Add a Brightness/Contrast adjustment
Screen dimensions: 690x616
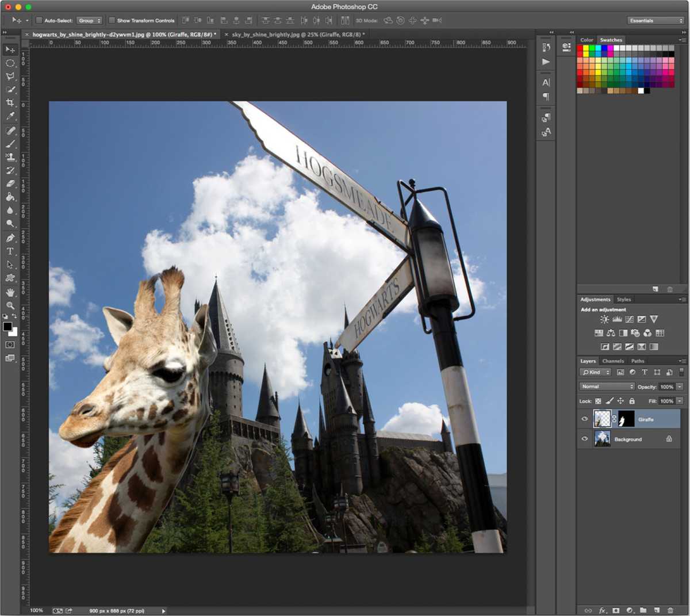coord(604,319)
